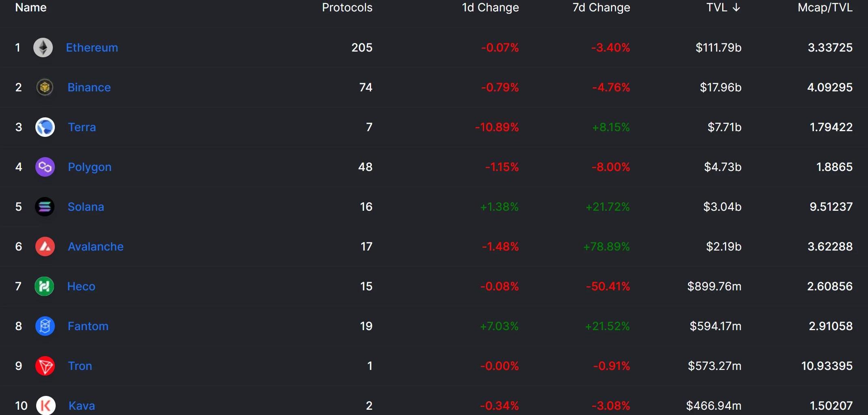Sort by the 1d Change column header

[x=490, y=8]
